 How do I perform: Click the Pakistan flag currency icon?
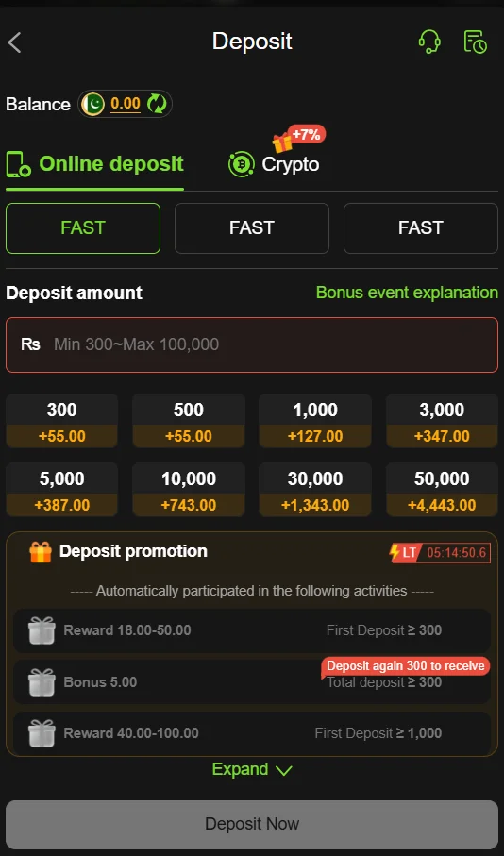point(92,104)
